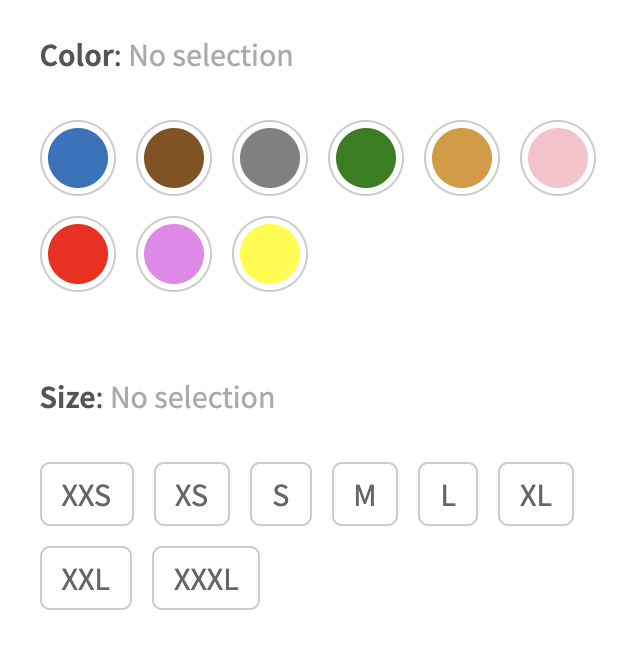Pick the yellow color swatch

(x=270, y=254)
